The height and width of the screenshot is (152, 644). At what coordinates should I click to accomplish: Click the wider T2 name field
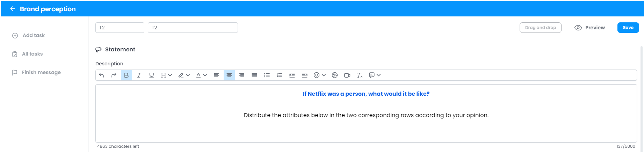click(193, 28)
